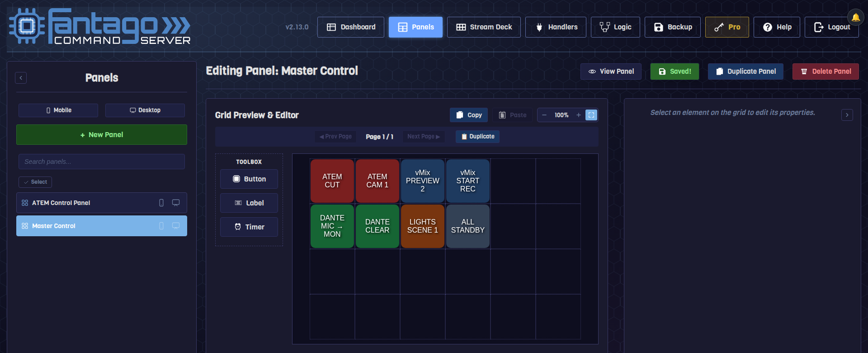
Task: Go to the Handlers tab
Action: pyautogui.click(x=556, y=27)
